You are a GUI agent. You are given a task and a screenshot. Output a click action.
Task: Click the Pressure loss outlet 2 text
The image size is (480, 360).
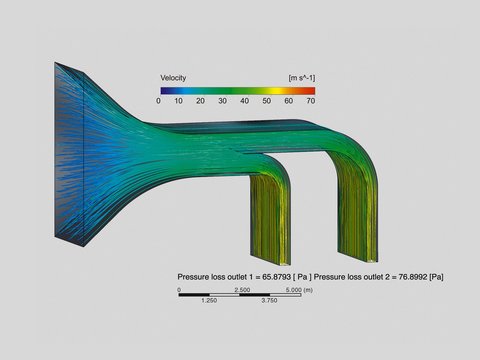(x=379, y=277)
